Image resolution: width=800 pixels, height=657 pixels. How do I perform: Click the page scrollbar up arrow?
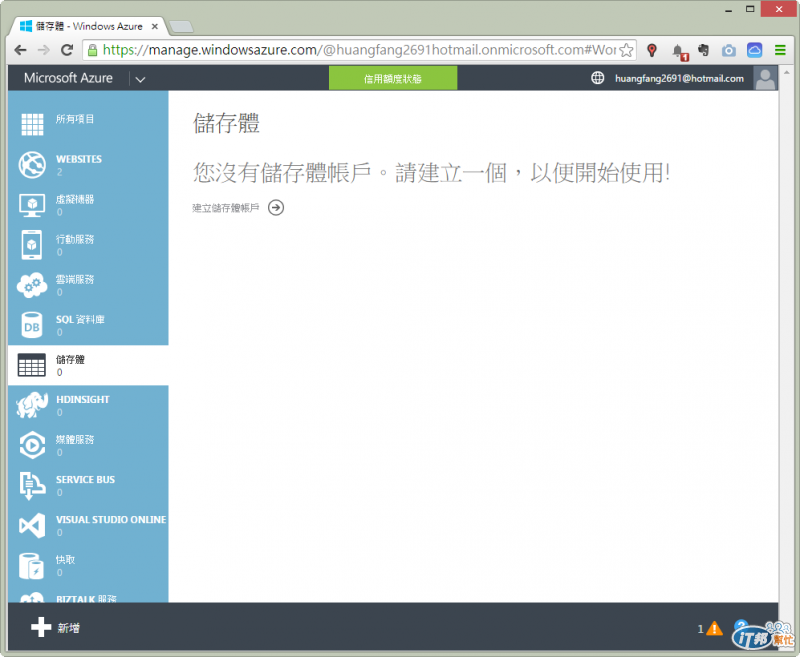pos(787,72)
